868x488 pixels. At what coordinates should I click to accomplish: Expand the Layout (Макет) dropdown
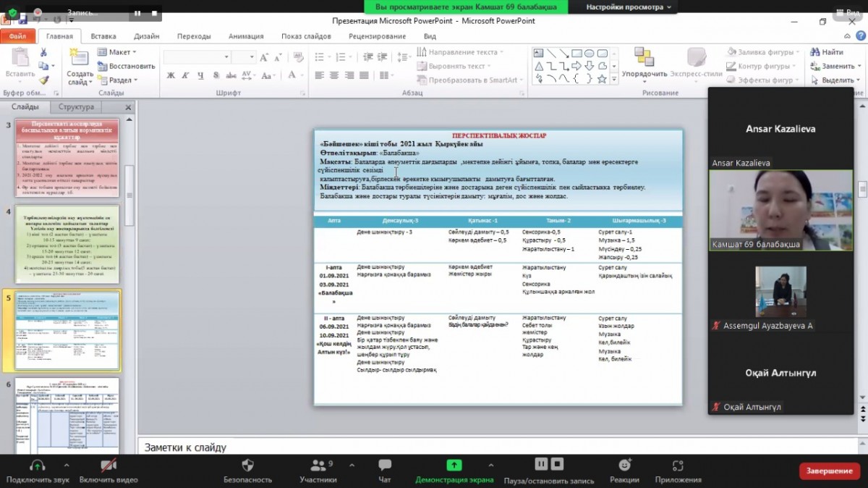click(x=122, y=52)
